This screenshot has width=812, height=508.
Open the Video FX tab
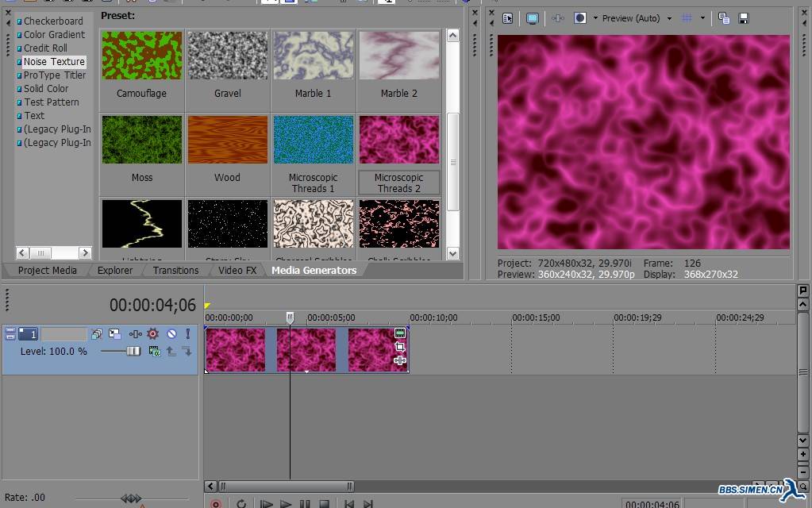coord(237,271)
